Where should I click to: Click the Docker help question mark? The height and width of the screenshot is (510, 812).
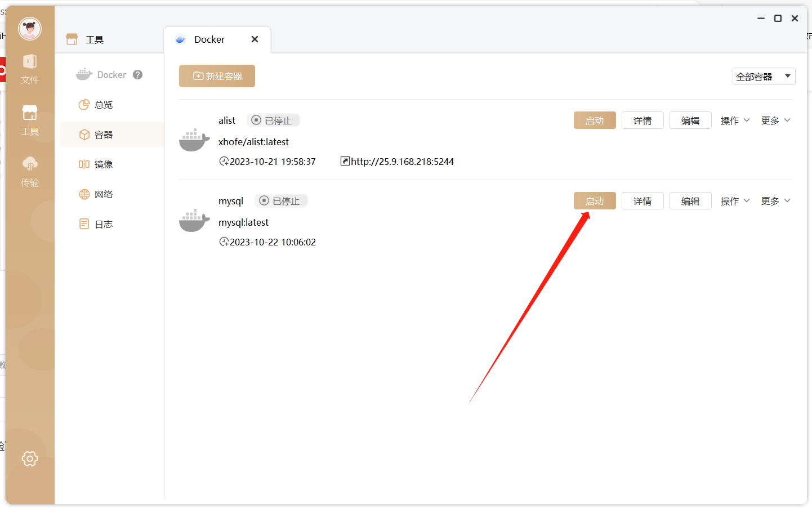tap(138, 74)
